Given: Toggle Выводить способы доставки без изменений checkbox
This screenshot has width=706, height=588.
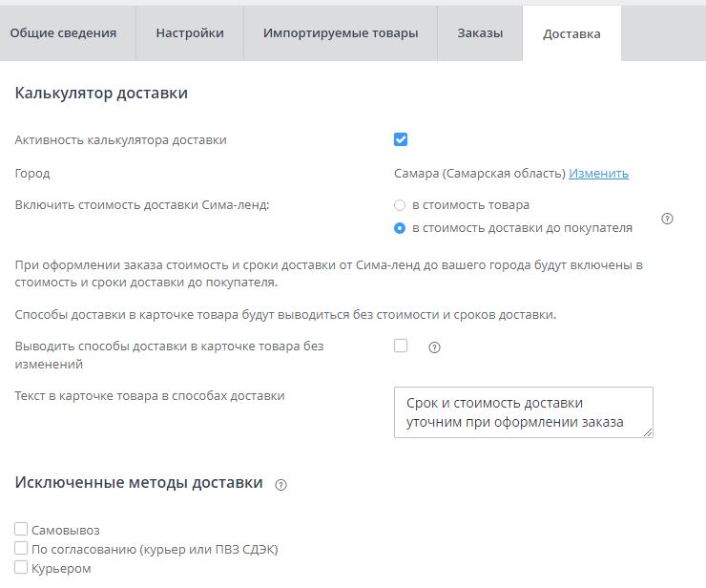Looking at the screenshot, I should click(401, 346).
